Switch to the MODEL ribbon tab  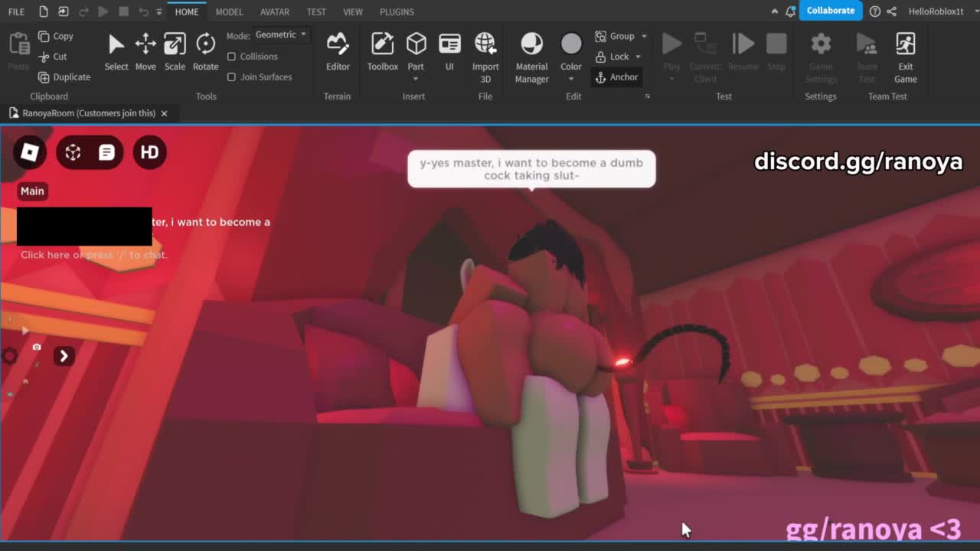point(229,11)
